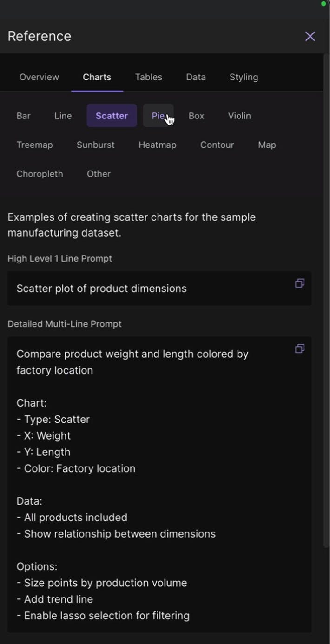Screen dimensions: 330x644
Task: Open the Other chart category
Action: [99, 173]
